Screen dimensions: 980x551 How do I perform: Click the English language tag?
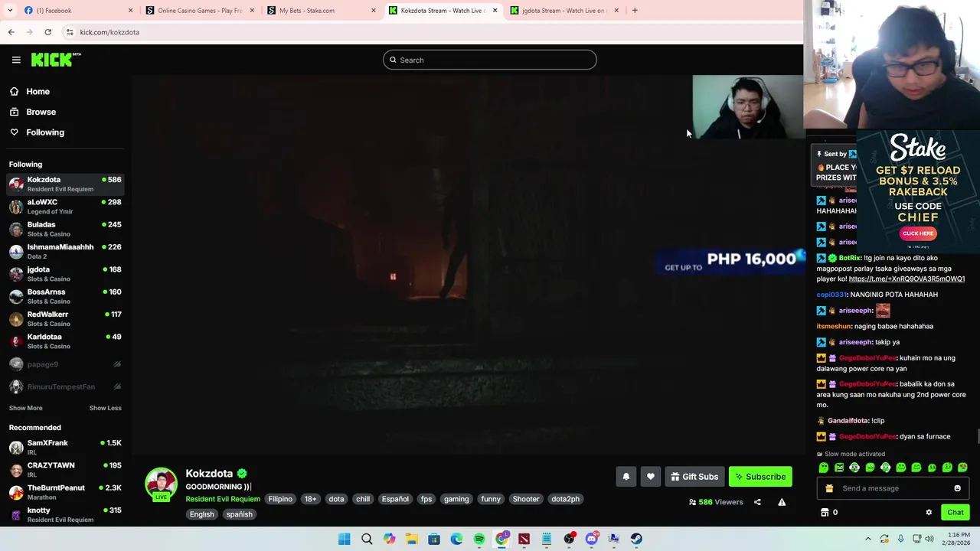(x=202, y=514)
